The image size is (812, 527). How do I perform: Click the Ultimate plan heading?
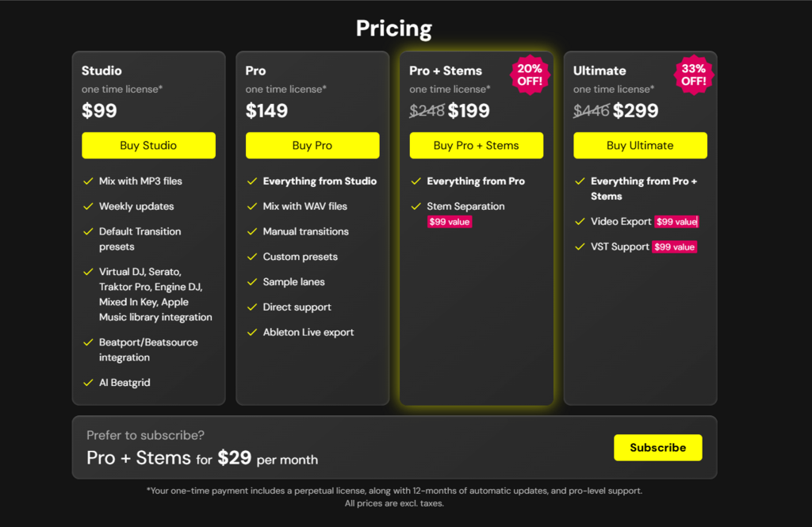[599, 71]
